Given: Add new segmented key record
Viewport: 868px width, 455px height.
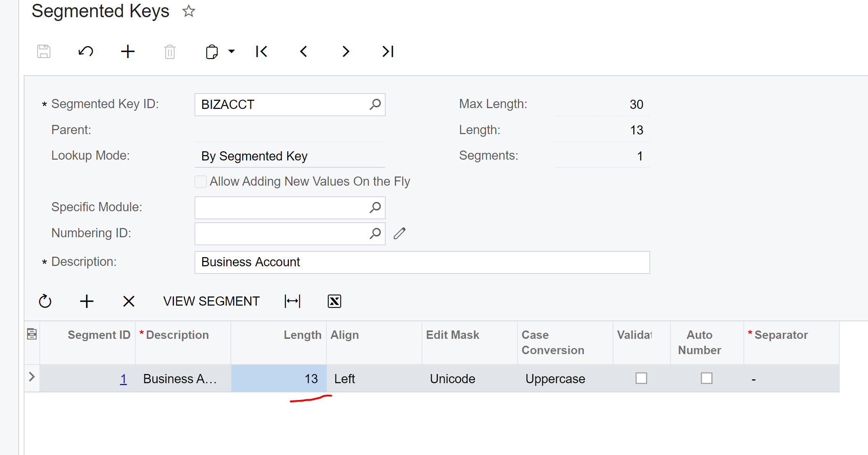Looking at the screenshot, I should (x=128, y=51).
